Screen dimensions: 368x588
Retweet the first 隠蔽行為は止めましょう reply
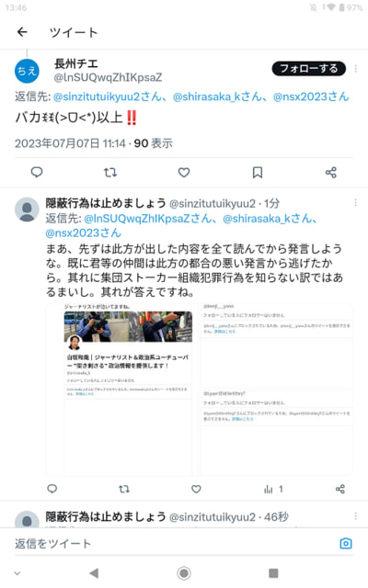click(x=124, y=489)
